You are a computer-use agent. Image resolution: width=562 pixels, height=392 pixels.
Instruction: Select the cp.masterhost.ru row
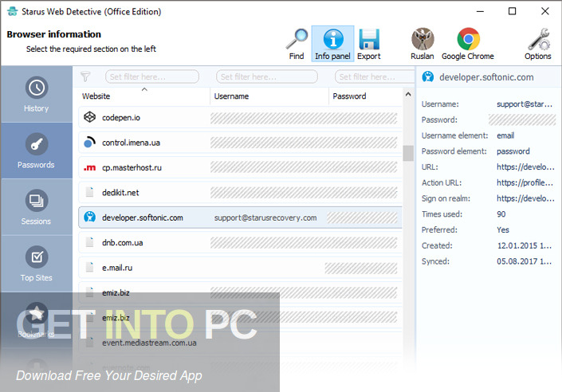[x=240, y=167]
